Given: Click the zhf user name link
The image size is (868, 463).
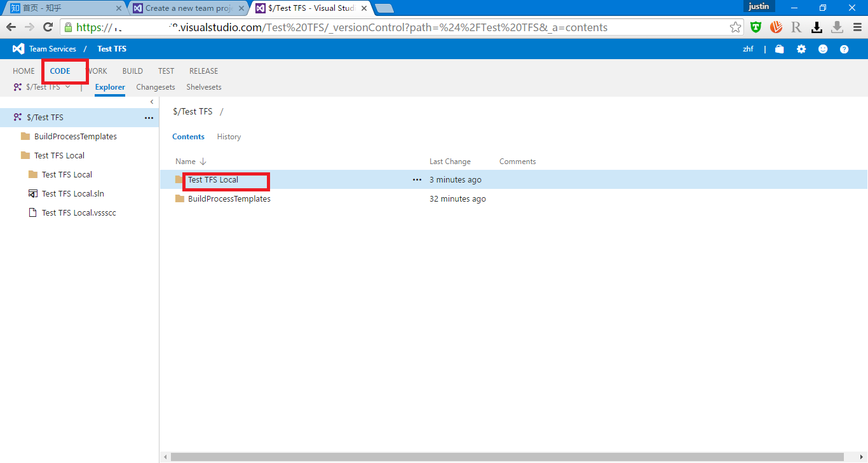Looking at the screenshot, I should tap(748, 48).
